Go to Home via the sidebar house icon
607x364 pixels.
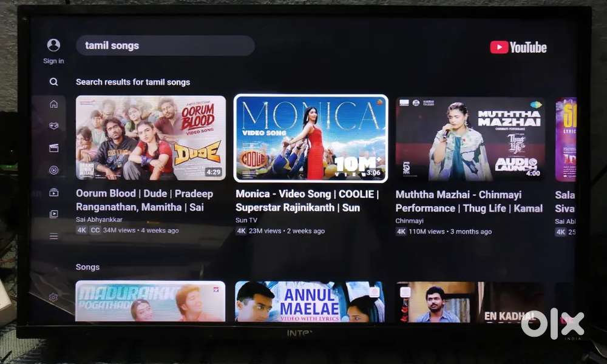point(53,104)
